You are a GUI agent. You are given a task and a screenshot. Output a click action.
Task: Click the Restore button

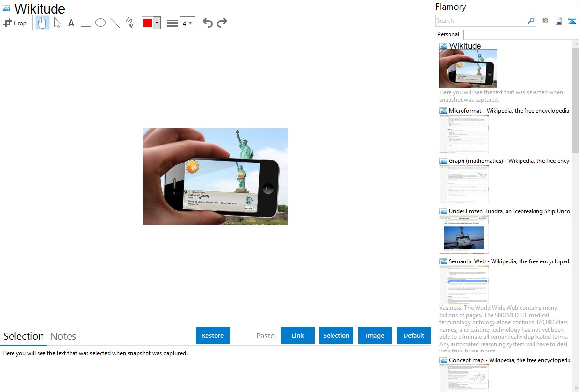(213, 335)
